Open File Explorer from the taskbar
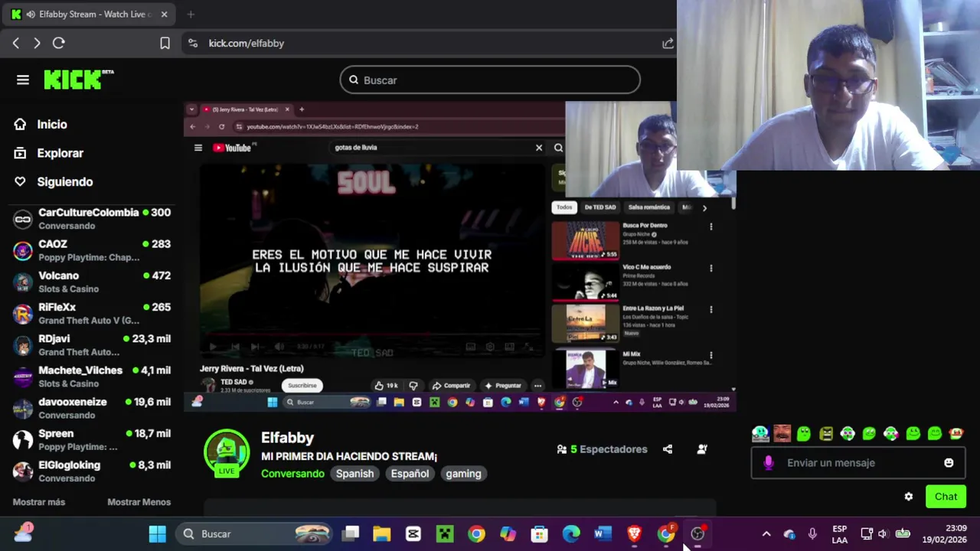 381,533
